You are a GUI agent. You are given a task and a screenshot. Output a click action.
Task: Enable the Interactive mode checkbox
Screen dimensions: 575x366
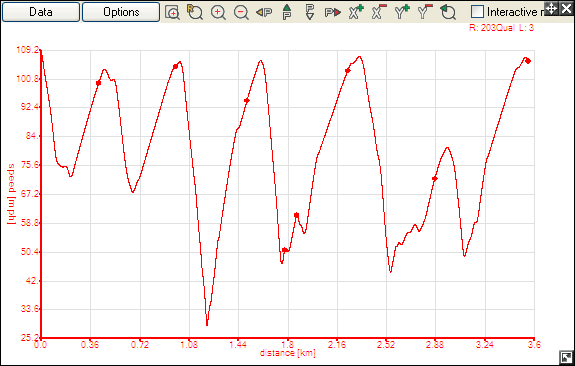point(477,12)
